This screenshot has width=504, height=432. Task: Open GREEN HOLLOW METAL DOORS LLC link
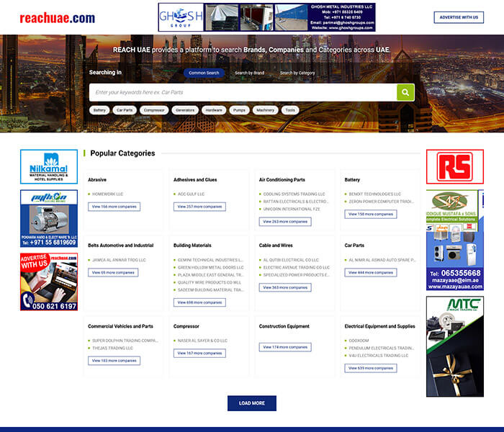[211, 267]
